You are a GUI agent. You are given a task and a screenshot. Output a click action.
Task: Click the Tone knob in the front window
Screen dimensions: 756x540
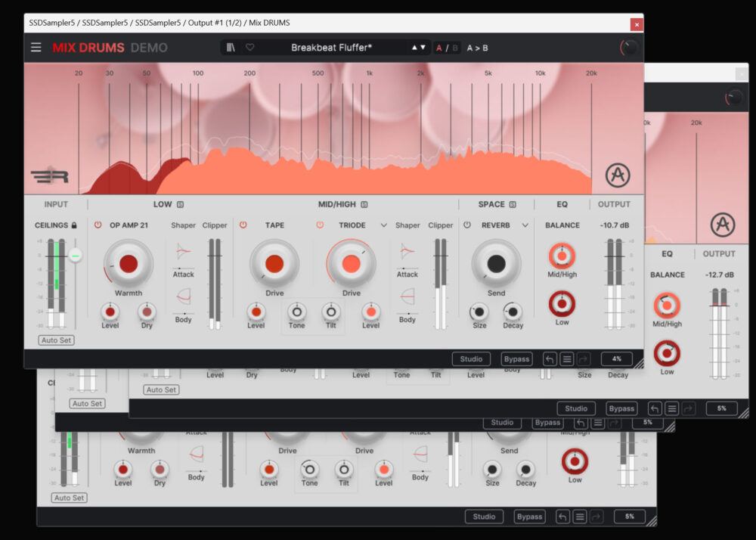coord(297,312)
